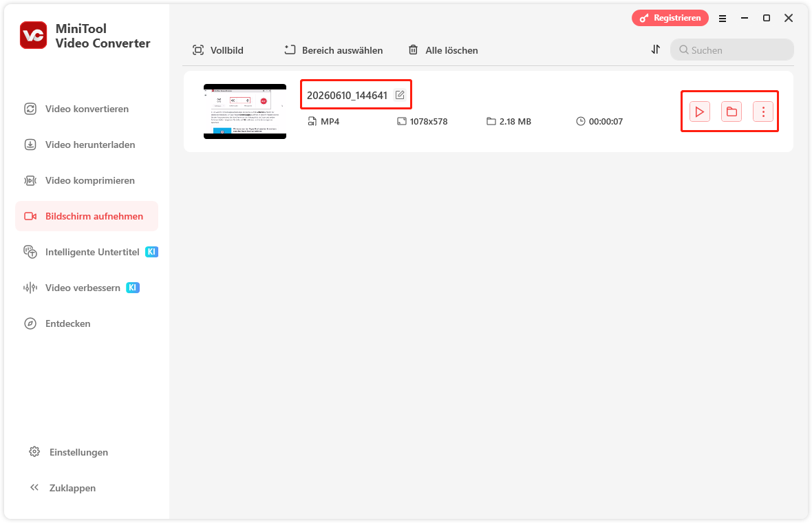Click the rename pencil icon beside 20260610_144641

(400, 95)
